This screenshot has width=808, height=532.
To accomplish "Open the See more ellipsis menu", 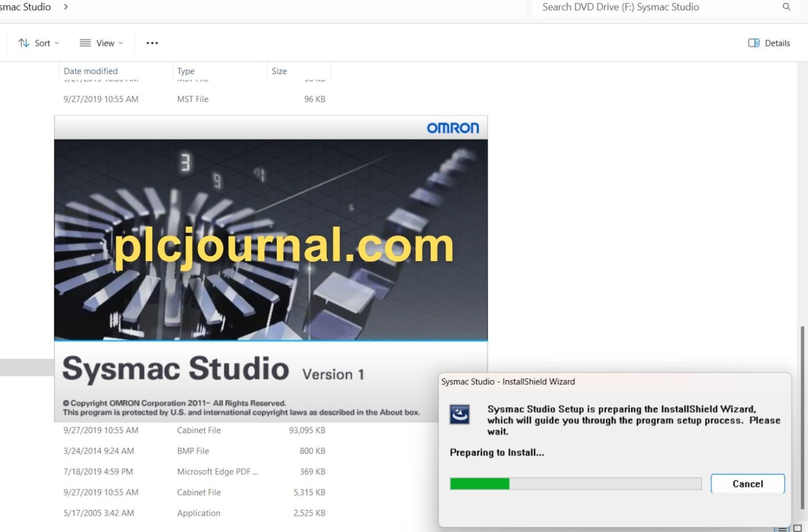I will 151,43.
